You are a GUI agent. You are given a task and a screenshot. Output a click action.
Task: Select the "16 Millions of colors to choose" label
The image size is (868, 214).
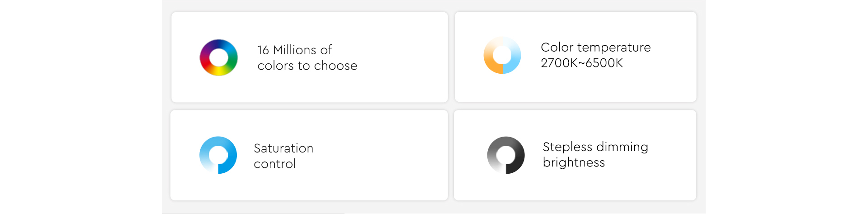307,57
